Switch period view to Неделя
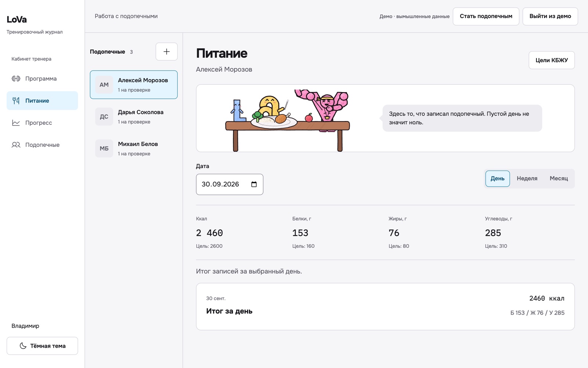This screenshot has width=588, height=368. click(527, 178)
